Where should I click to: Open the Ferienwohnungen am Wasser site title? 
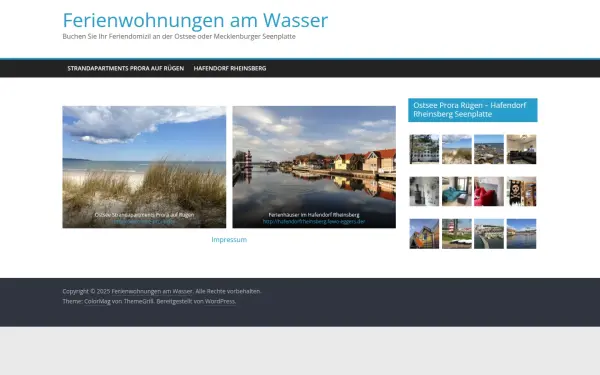tap(195, 20)
